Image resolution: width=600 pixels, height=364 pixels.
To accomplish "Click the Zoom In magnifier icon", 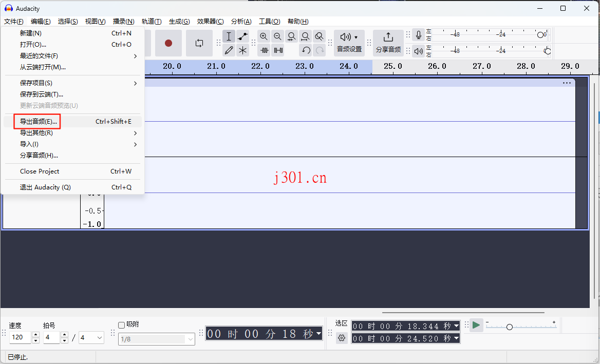I will tap(264, 36).
